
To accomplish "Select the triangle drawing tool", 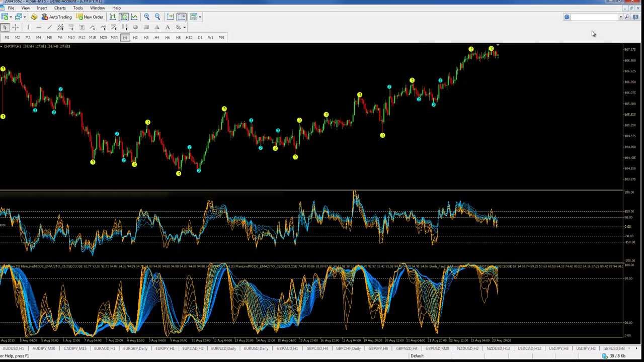I will (156, 27).
